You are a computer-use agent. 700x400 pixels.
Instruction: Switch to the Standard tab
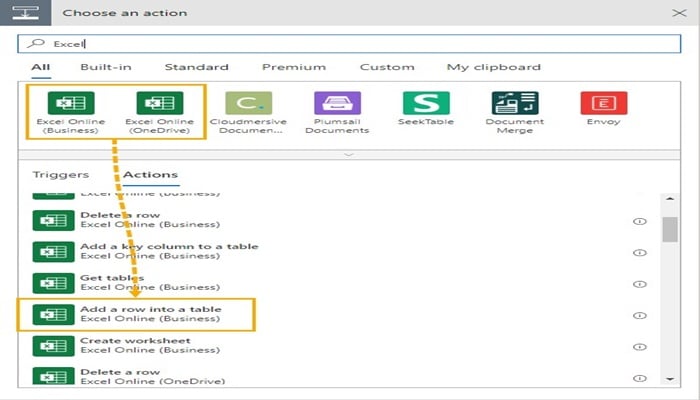tap(196, 67)
